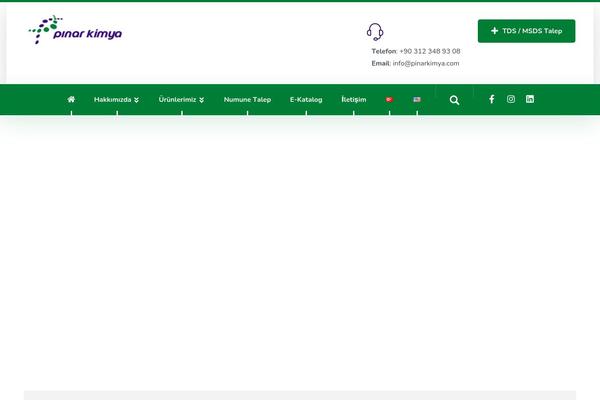
Task: Call the phone number +90 312 348 93 08
Action: point(430,51)
